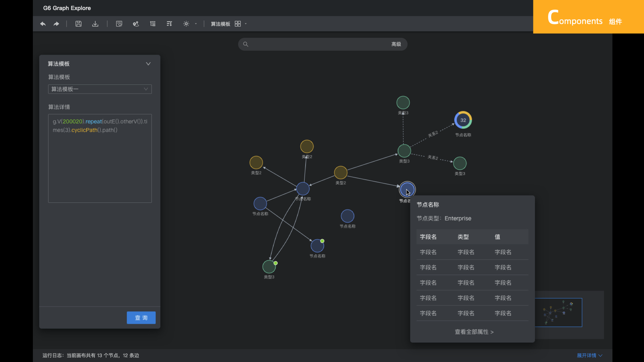Screen dimensions: 644x362
Task: Click the algorithm detail code textarea
Action: [x=100, y=158]
